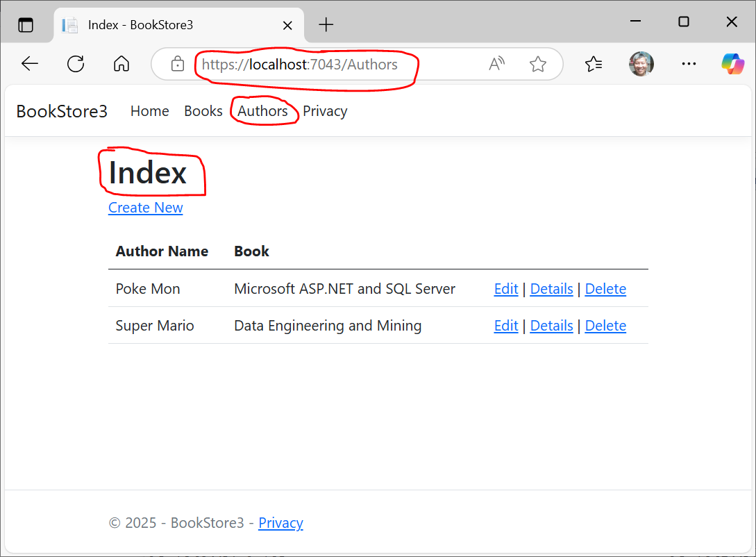Add this page to favorites star

tap(537, 64)
